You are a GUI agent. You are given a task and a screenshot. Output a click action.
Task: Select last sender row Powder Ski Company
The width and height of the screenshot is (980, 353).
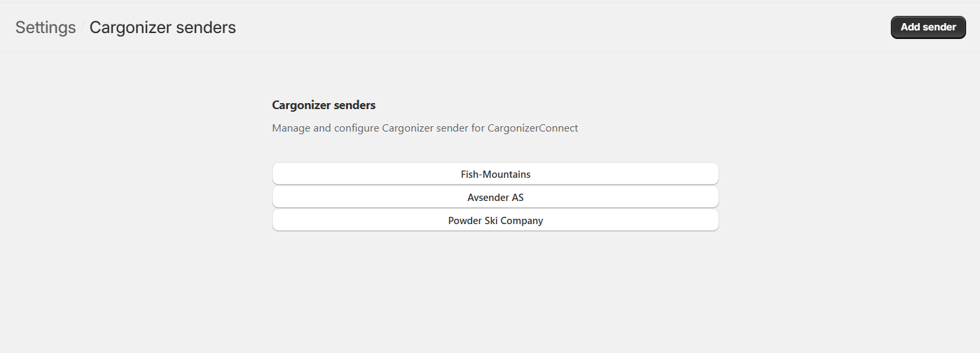coord(495,220)
